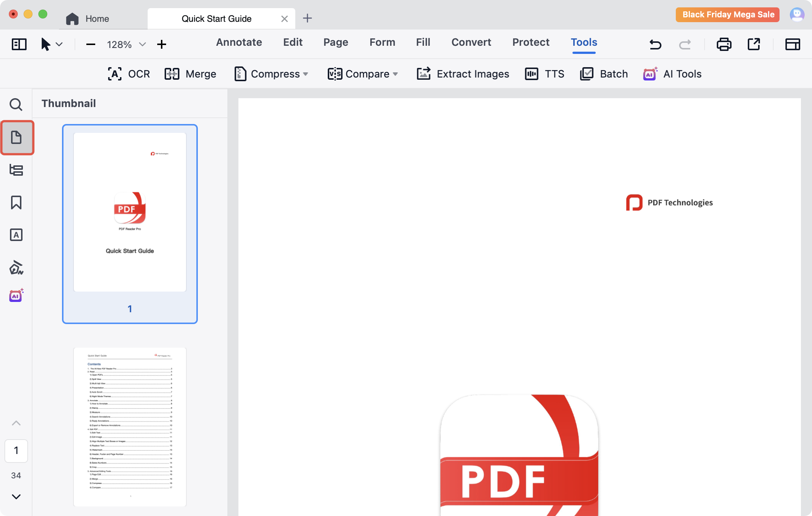The width and height of the screenshot is (812, 516).
Task: Toggle the right properties panel
Action: 792,44
